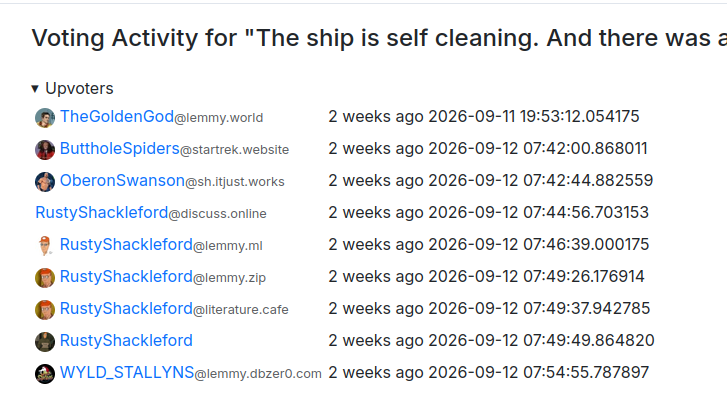Click avatar of RustyShackleford@literature.cafe
727x397 pixels.
(45, 310)
